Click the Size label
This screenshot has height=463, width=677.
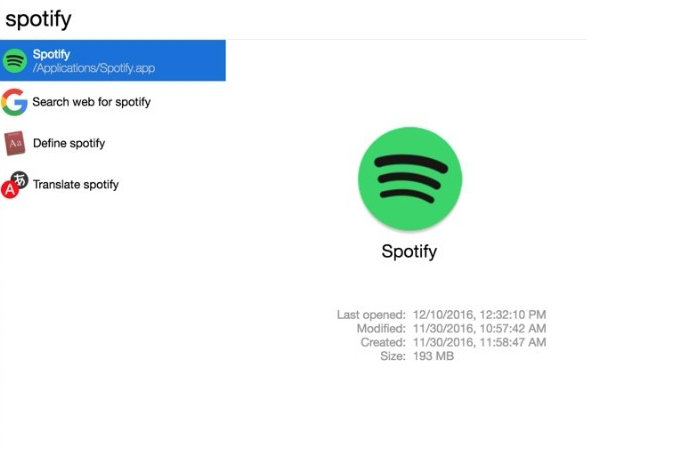pos(393,356)
